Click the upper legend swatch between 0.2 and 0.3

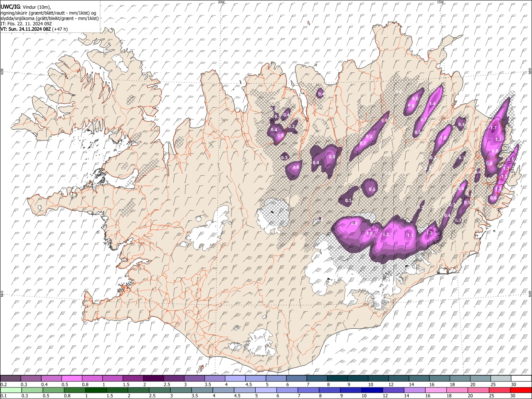[10, 379]
